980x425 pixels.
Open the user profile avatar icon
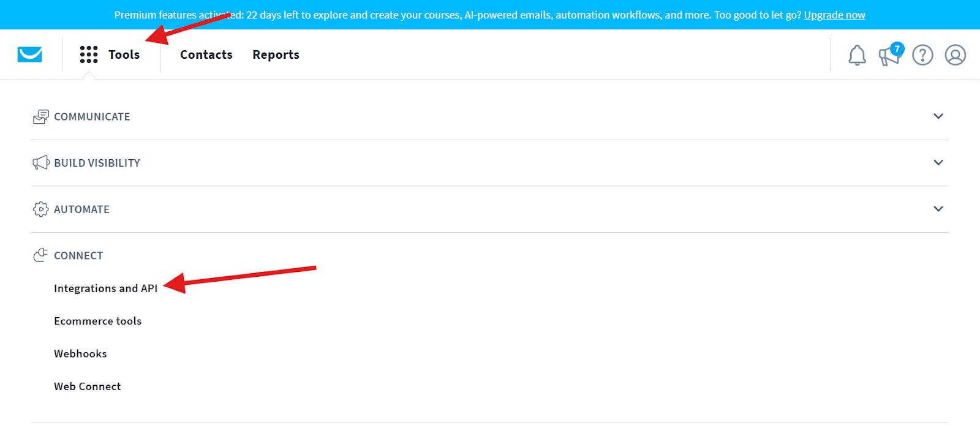[x=956, y=55]
